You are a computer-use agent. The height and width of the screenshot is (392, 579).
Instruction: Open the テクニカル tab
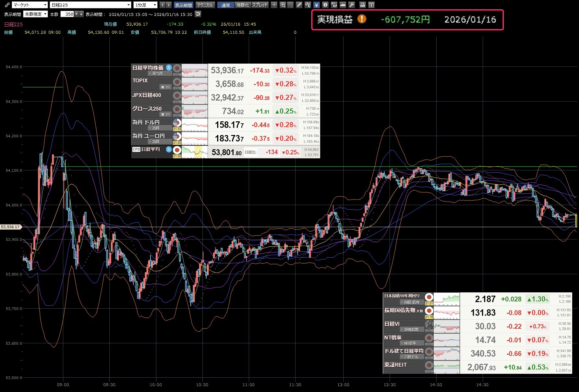pos(205,5)
